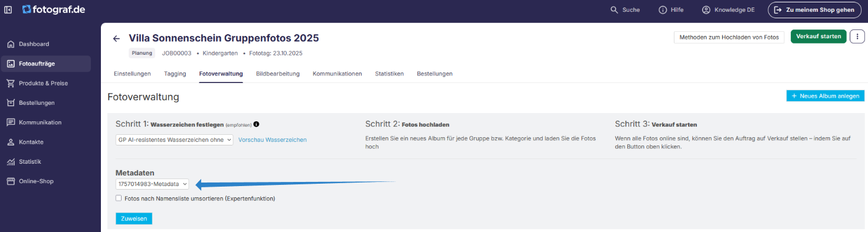
Task: Click the Kindergarten job type text
Action: coord(220,53)
